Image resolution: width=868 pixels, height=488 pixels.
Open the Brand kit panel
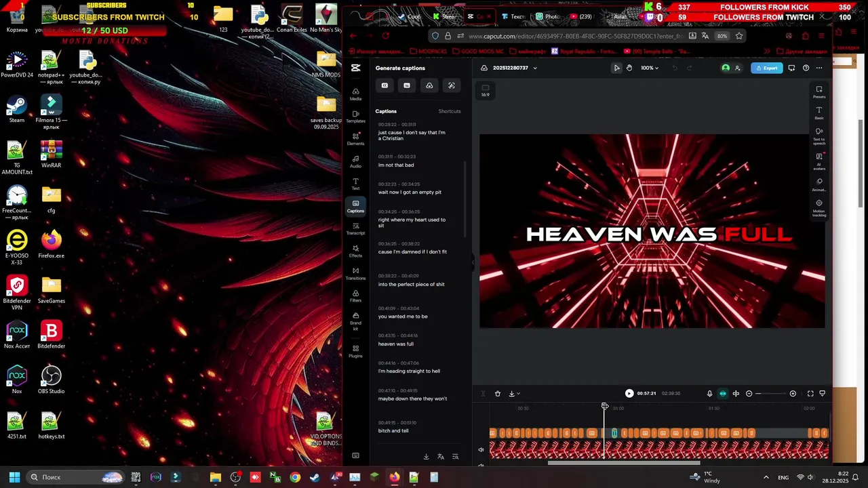pyautogui.click(x=355, y=320)
